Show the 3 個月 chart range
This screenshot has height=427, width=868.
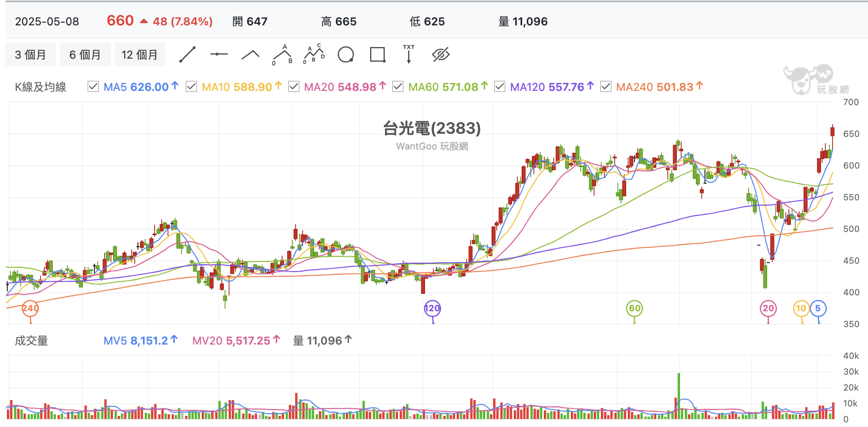pyautogui.click(x=31, y=54)
